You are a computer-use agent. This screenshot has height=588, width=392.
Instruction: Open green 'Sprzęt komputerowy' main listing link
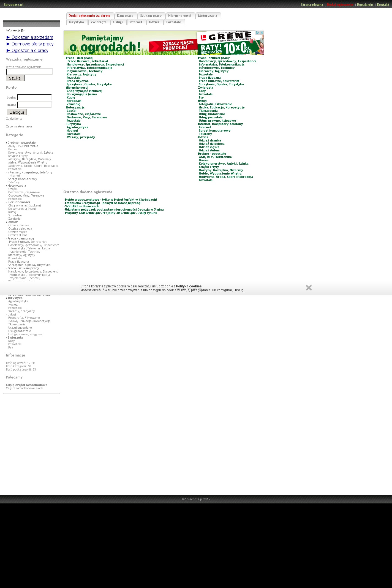(x=215, y=131)
